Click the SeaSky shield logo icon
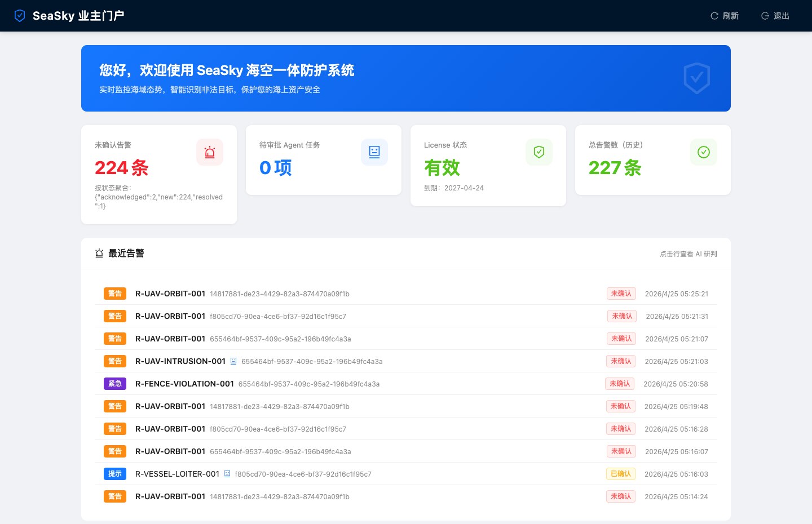 point(20,16)
